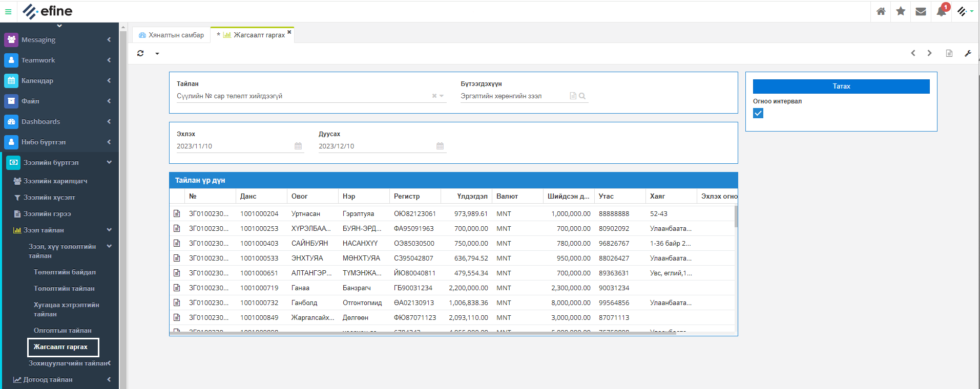Open row document icon for САЙНБУЯН

pyautogui.click(x=177, y=243)
